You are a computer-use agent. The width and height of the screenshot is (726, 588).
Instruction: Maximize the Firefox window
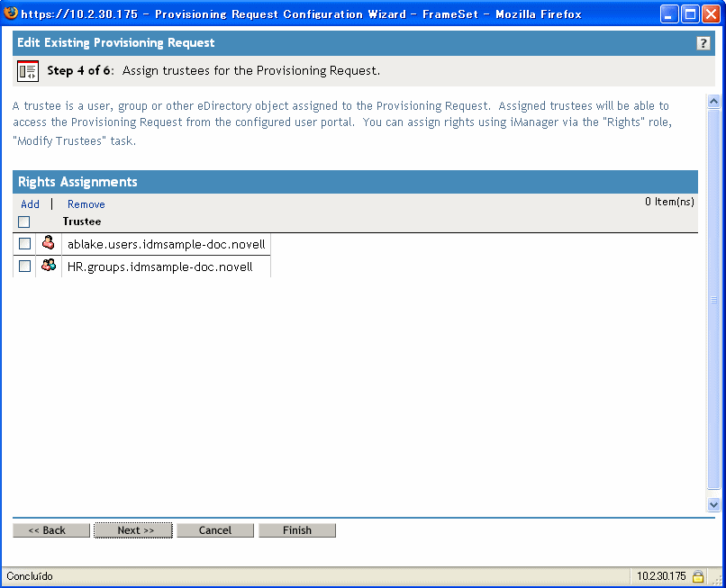click(x=690, y=14)
